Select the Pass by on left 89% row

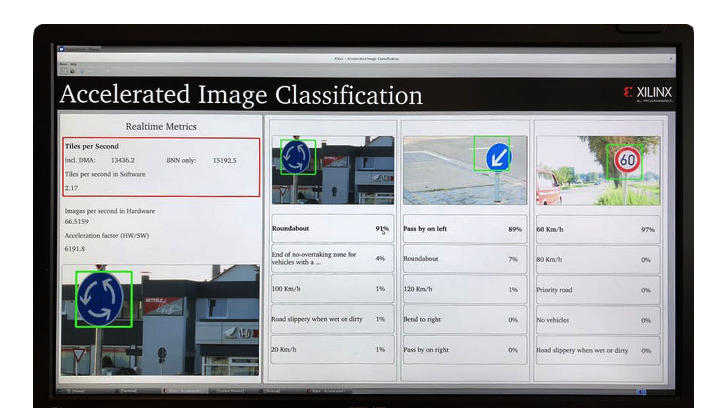tap(465, 229)
